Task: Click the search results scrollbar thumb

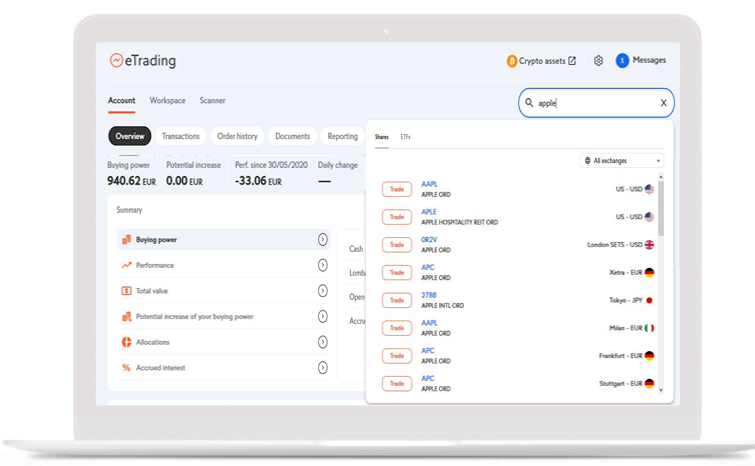Action: point(661,208)
